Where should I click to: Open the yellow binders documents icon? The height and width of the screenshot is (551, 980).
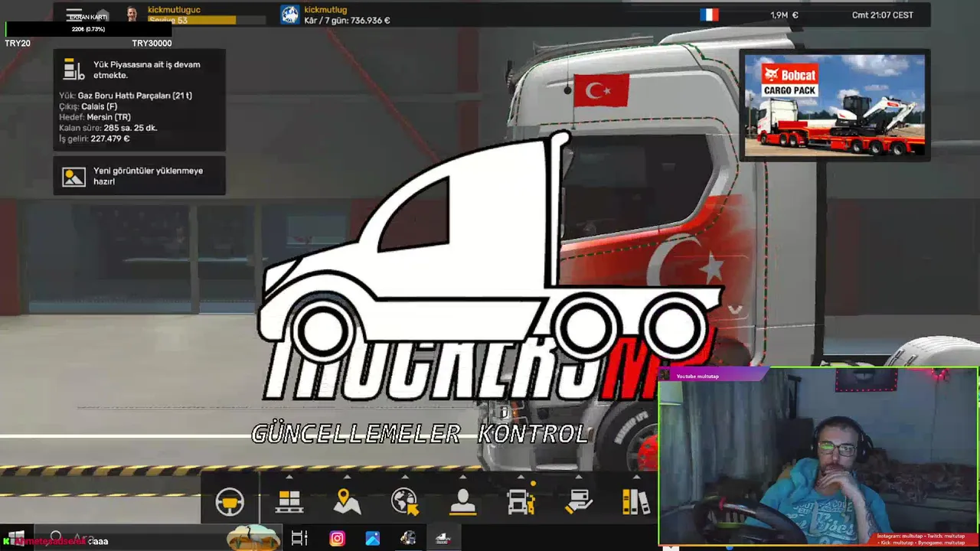[635, 502]
